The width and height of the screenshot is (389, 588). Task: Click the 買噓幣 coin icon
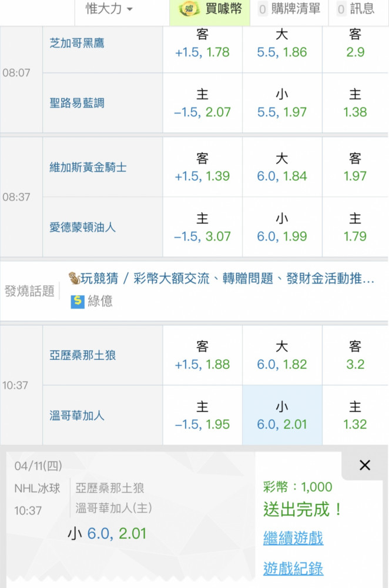pyautogui.click(x=189, y=9)
